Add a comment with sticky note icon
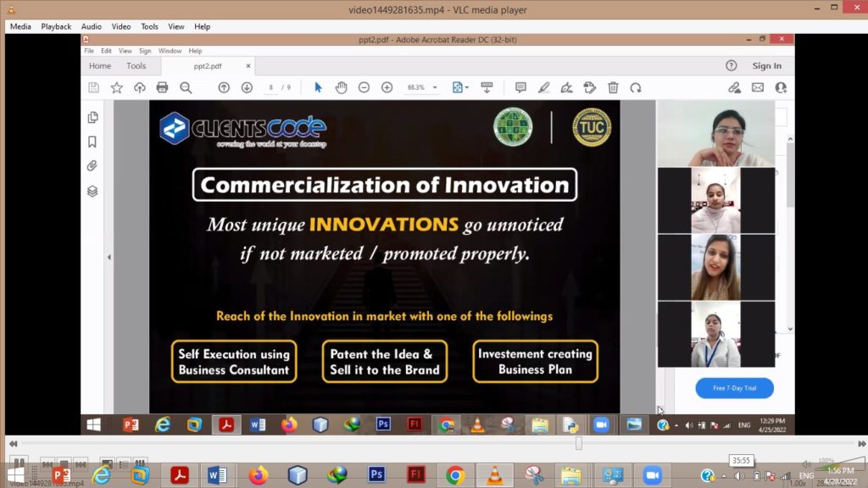Screen dimensions: 868x488 point(520,87)
